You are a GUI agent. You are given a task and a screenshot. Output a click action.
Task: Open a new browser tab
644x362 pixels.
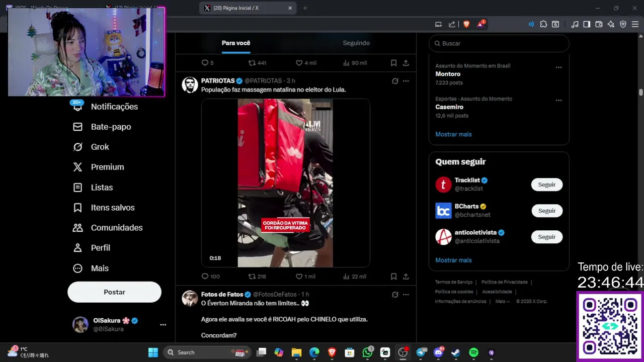tap(305, 8)
